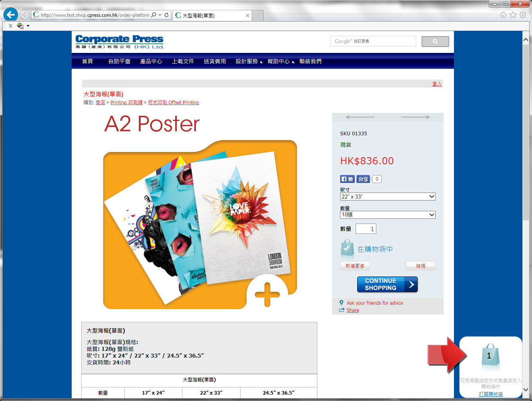Expand the 設計服務 navigation menu

coord(247,61)
